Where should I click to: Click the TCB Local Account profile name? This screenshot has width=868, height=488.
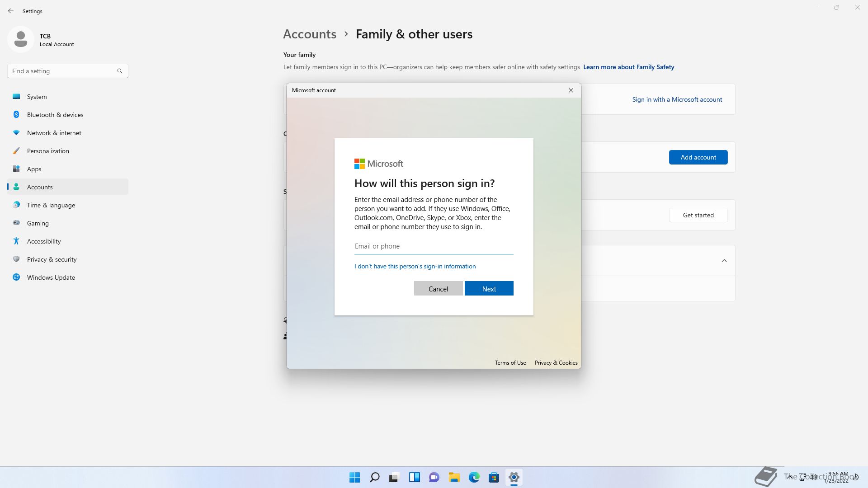(57, 40)
